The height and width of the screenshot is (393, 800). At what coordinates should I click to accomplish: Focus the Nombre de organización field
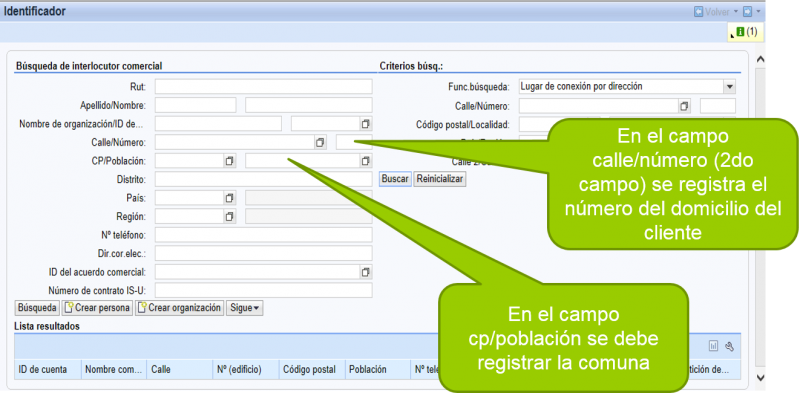(218, 124)
